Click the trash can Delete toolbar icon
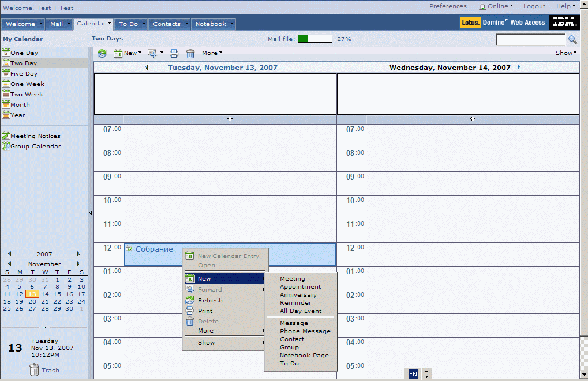 click(190, 53)
